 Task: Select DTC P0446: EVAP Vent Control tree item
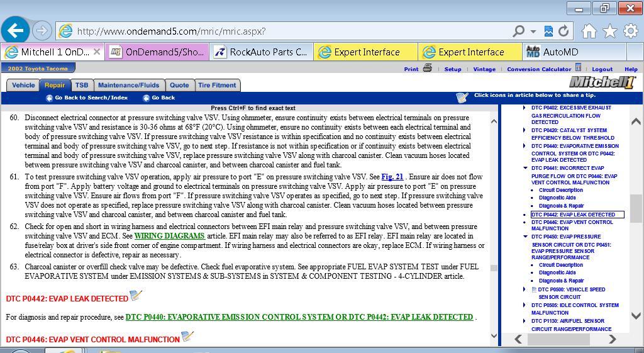click(x=572, y=225)
